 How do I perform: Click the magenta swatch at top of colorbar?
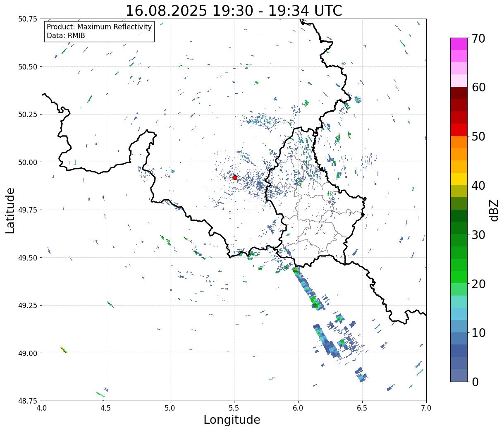coord(459,44)
